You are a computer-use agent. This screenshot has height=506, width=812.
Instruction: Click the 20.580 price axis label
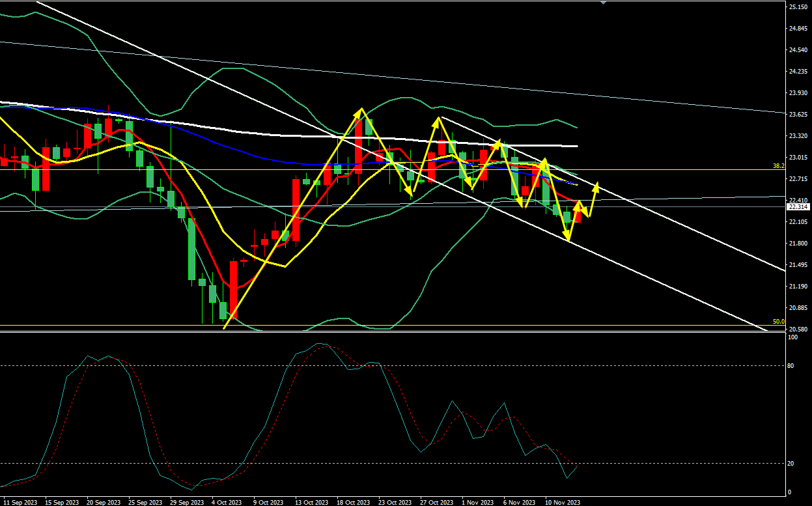798,330
